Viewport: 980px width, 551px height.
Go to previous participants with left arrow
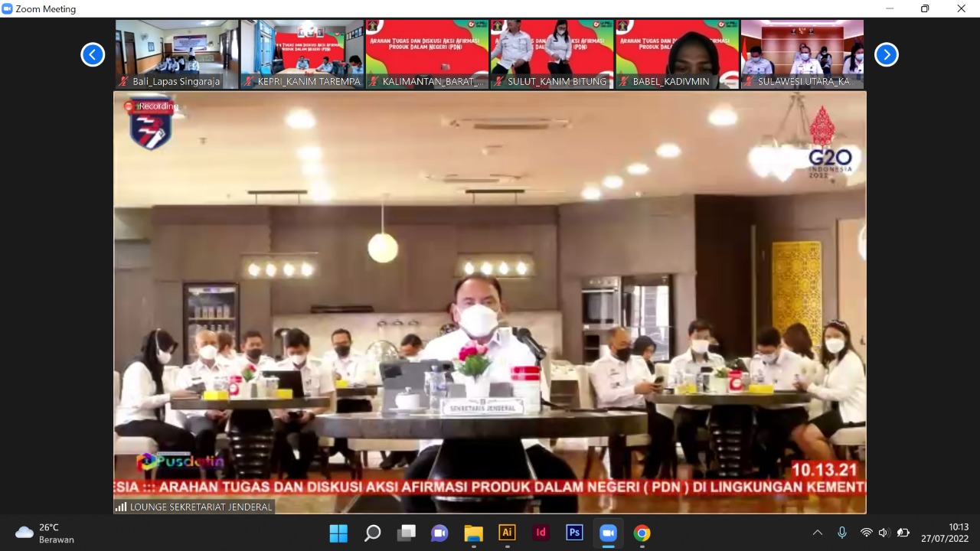[x=93, y=54]
